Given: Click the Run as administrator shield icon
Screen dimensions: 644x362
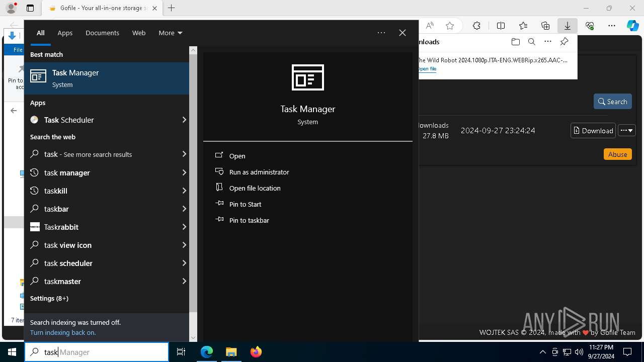Looking at the screenshot, I should point(219,171).
